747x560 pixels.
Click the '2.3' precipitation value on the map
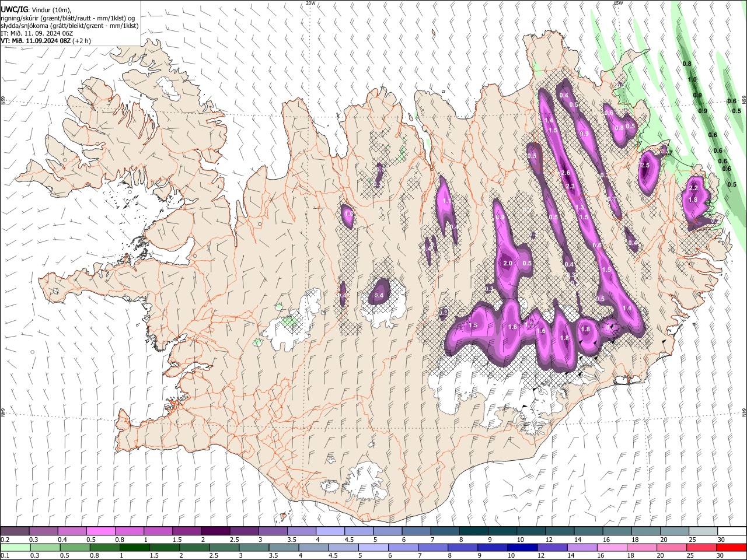click(x=570, y=187)
